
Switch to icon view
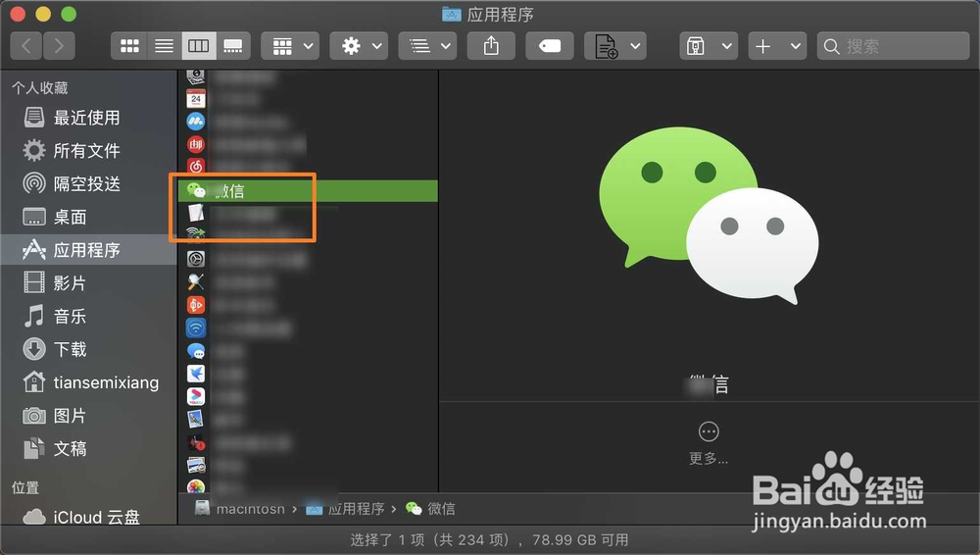[x=129, y=46]
